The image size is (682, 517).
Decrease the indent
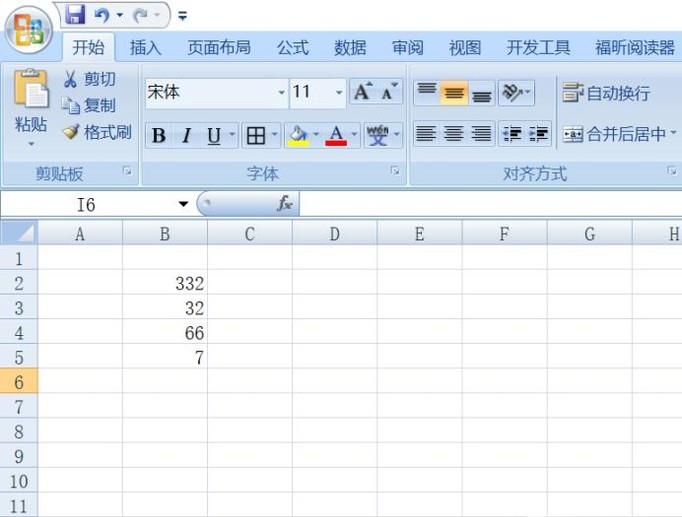(512, 134)
